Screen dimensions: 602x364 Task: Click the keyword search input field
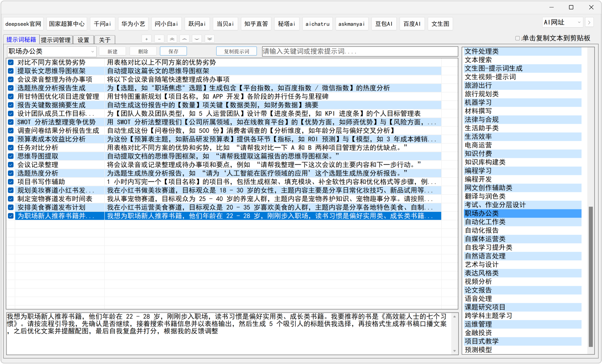[360, 51]
